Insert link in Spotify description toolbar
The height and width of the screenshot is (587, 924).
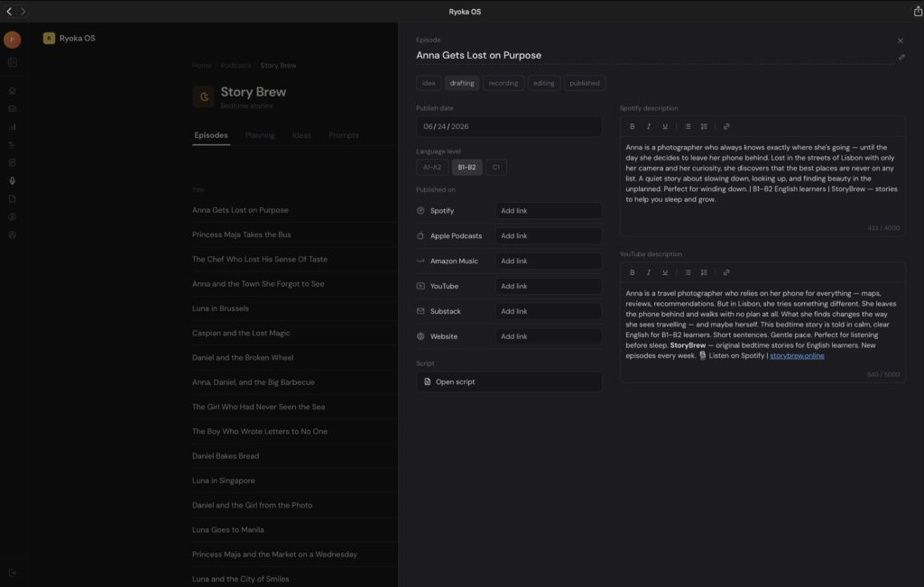(x=726, y=126)
